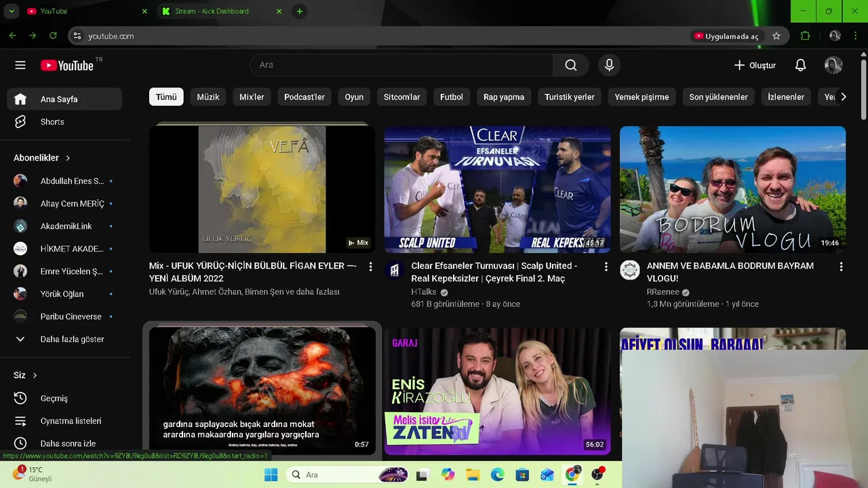The width and height of the screenshot is (868, 488).
Task: Open Abdullah Enes subscription channel
Action: (x=64, y=181)
